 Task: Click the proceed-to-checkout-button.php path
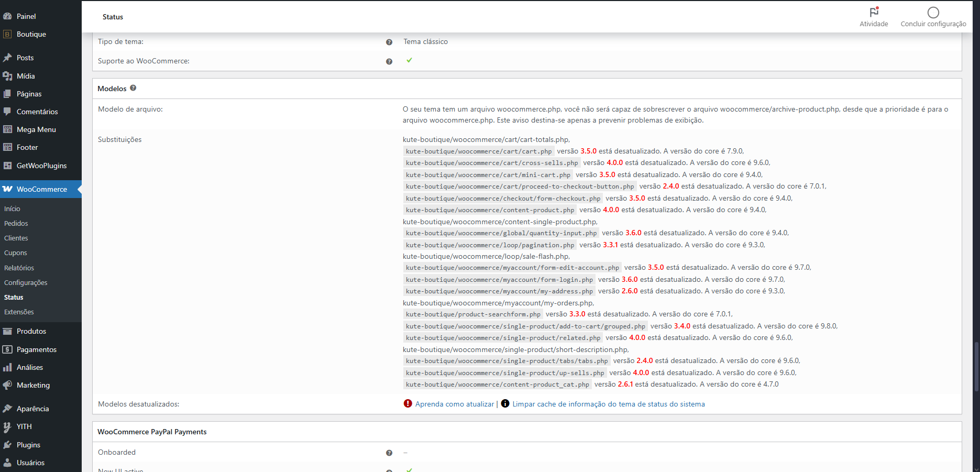[x=520, y=186]
